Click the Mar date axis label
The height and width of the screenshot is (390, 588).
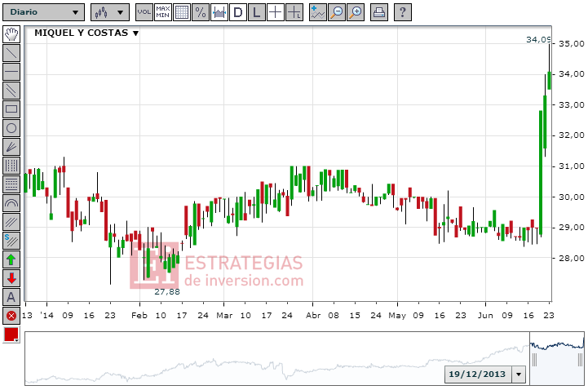(x=224, y=316)
